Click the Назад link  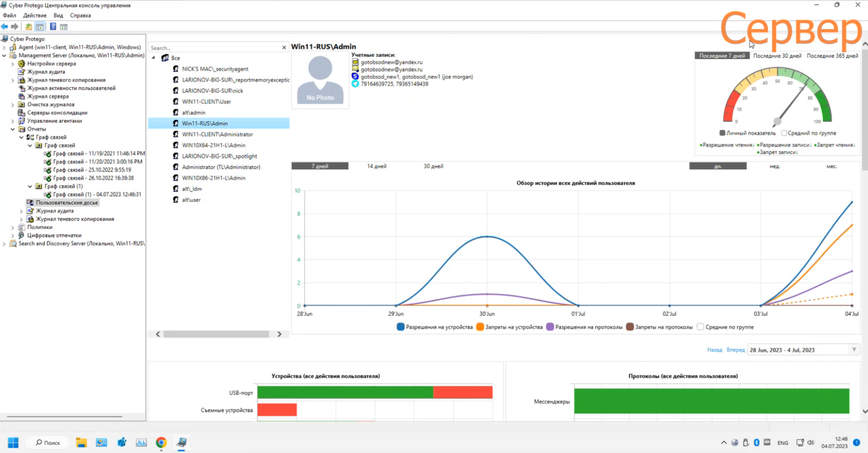tap(714, 350)
